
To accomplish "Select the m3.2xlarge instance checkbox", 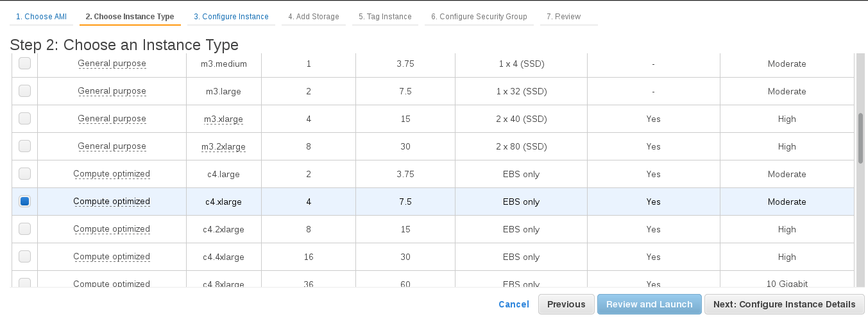I will [24, 146].
